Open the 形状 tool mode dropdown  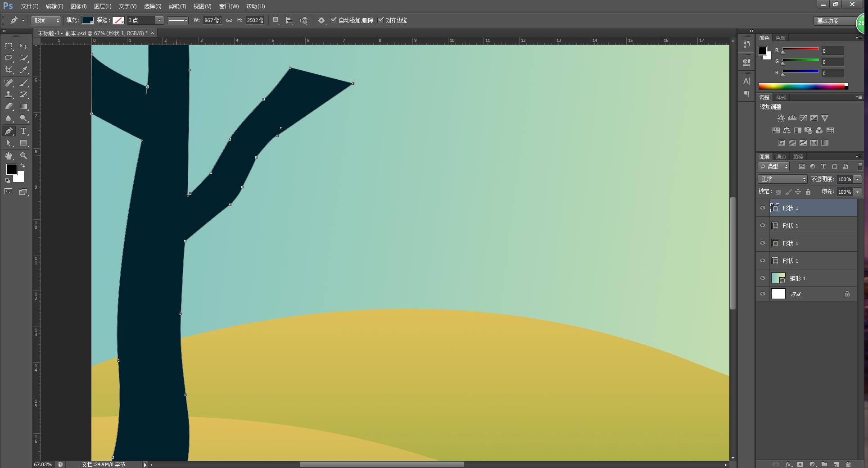pos(45,20)
